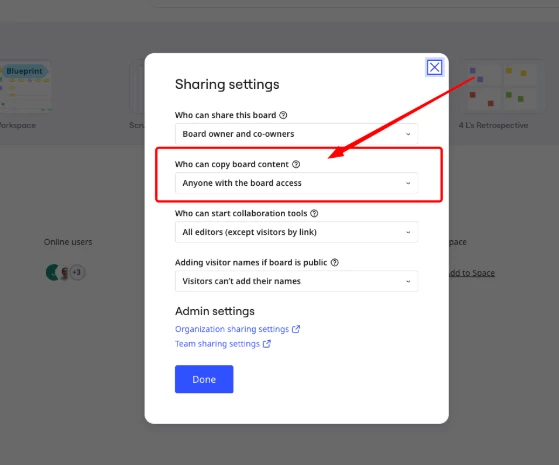This screenshot has height=465, width=559.
Task: Click the Online users label
Action: (68, 242)
